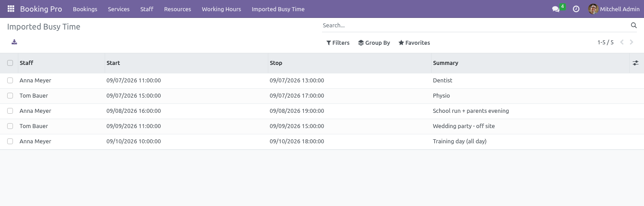Go to previous page arrow
Screen dimensions: 644x206
coord(622,43)
